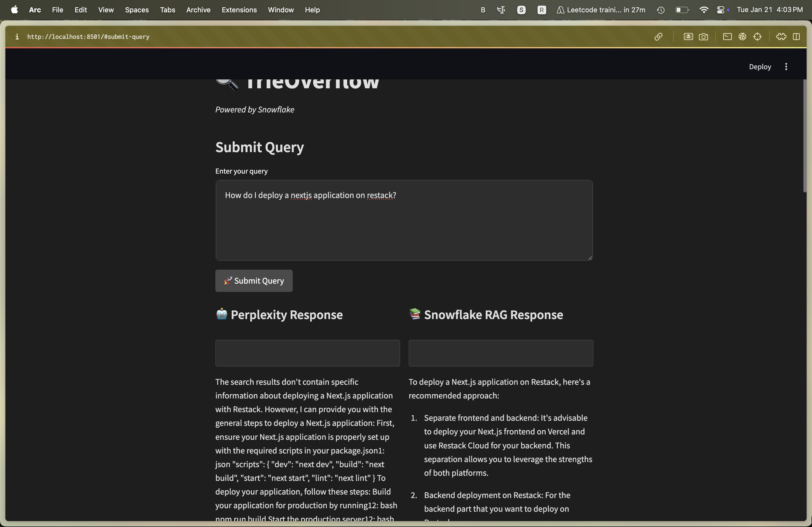
Task: Click the crosshair inspect element icon
Action: pyautogui.click(x=757, y=37)
